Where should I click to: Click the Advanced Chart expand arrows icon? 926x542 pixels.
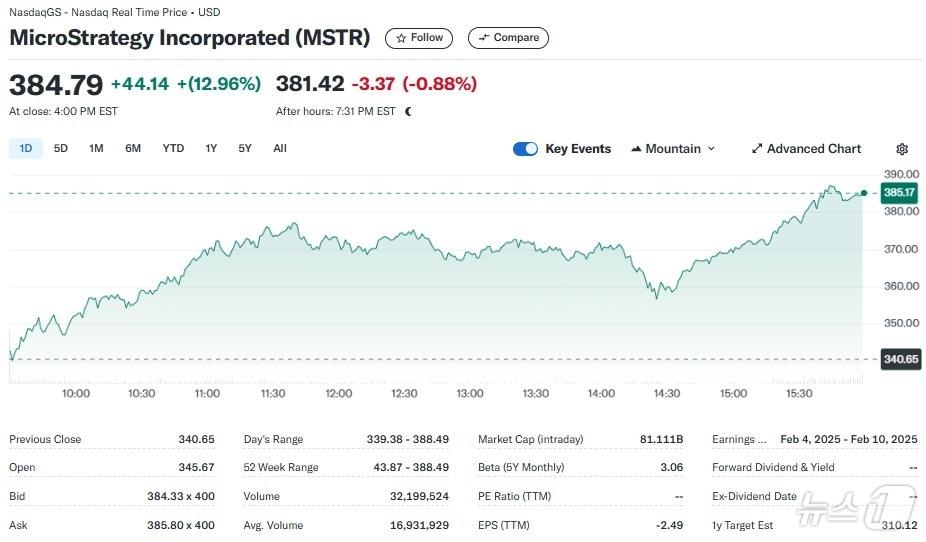[x=757, y=149]
